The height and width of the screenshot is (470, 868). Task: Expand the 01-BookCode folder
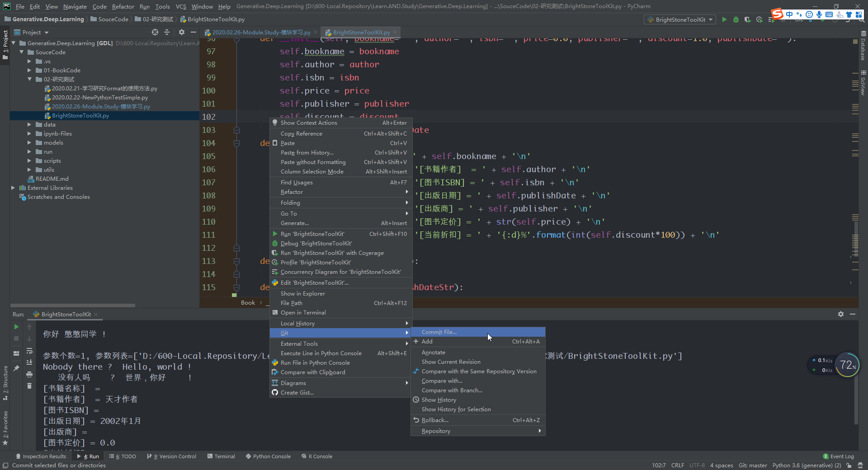click(x=29, y=70)
